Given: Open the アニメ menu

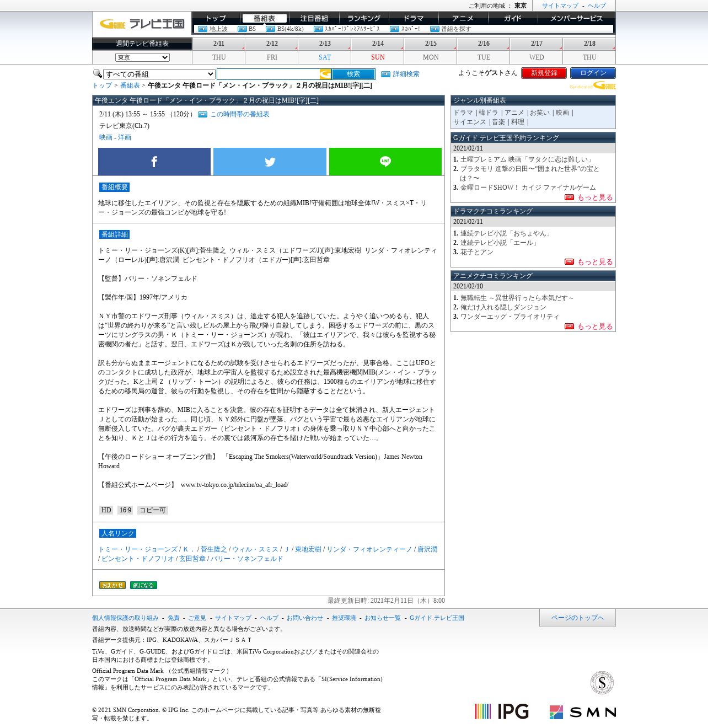Looking at the screenshot, I should pyautogui.click(x=463, y=18).
